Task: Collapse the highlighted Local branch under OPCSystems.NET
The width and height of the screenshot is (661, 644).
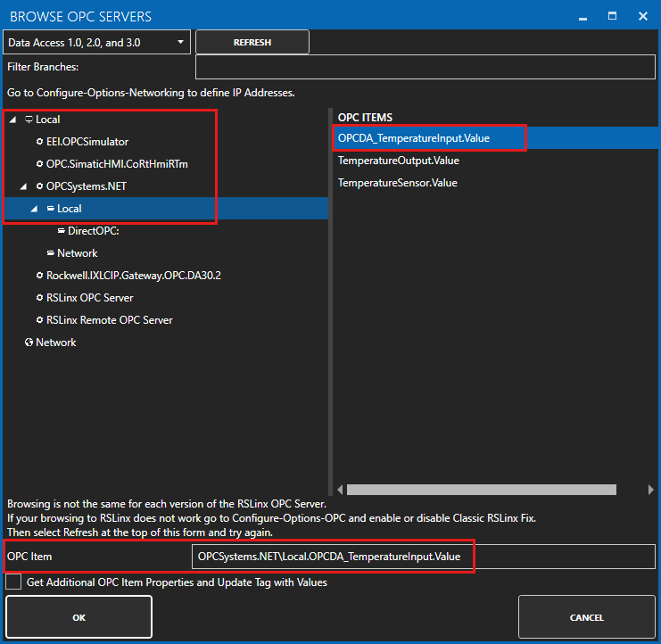Action: click(34, 209)
